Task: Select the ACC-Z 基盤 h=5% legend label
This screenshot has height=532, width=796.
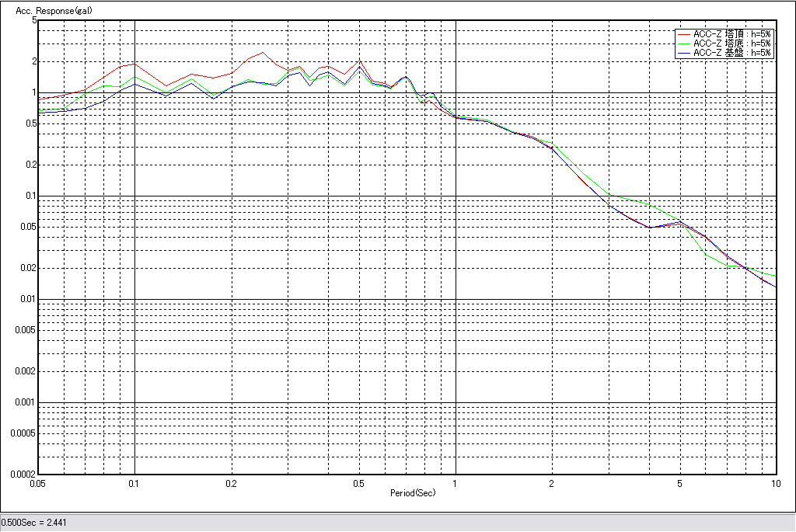Action: pos(731,53)
